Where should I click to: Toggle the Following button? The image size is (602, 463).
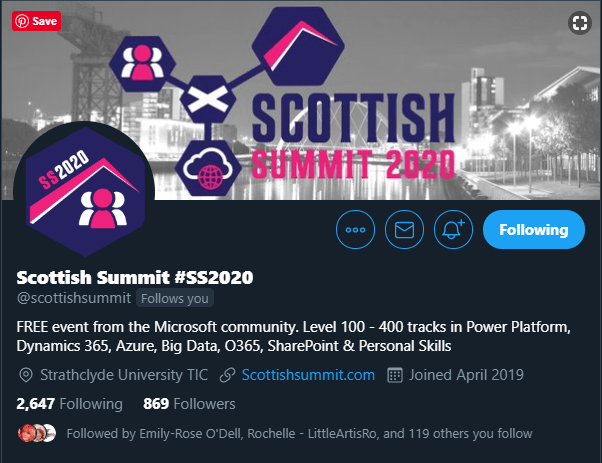pyautogui.click(x=534, y=230)
